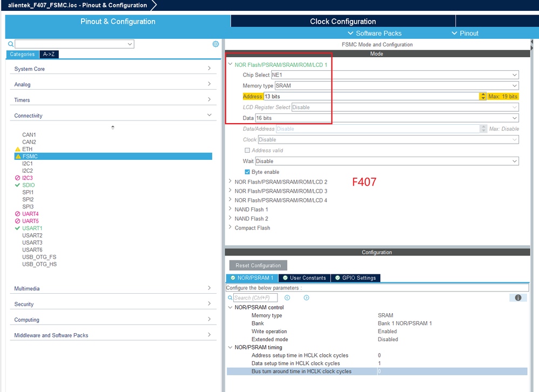Select Bus turn around time parameter row
This screenshot has height=392, width=539.
click(x=377, y=371)
